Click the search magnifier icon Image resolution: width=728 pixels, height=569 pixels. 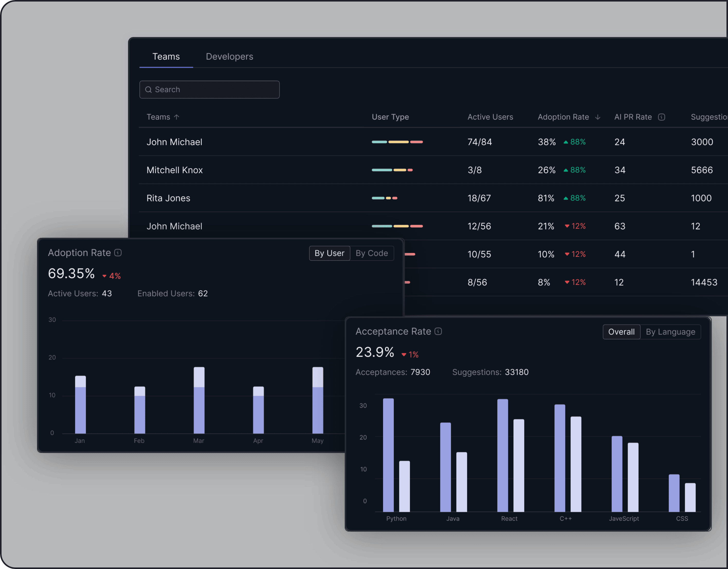click(148, 90)
